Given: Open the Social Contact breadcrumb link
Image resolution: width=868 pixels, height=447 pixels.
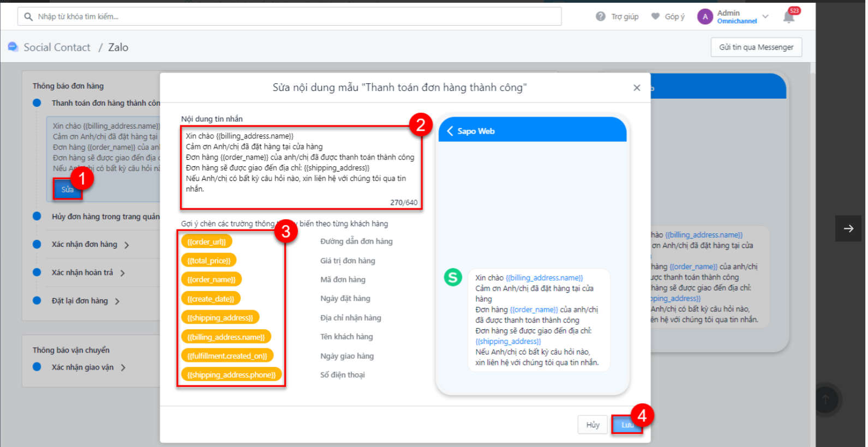Looking at the screenshot, I should point(57,47).
